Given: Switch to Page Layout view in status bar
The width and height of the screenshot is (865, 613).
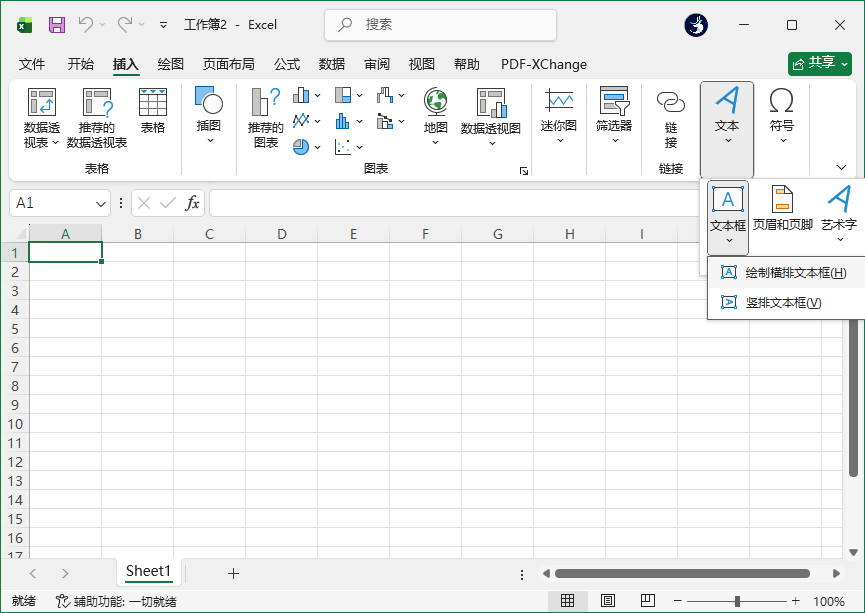Looking at the screenshot, I should coord(608,601).
